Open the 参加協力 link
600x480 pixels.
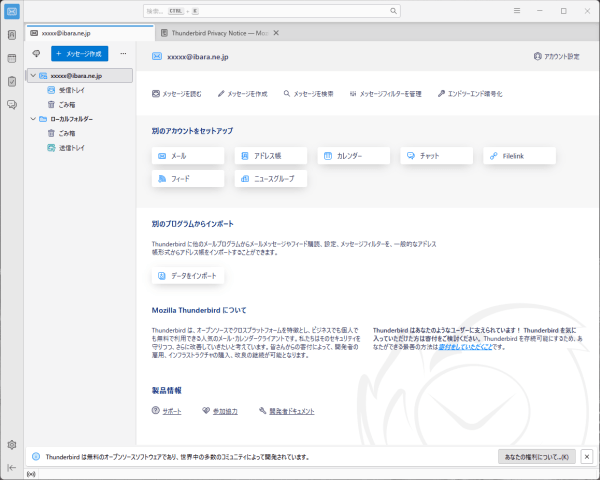point(225,411)
